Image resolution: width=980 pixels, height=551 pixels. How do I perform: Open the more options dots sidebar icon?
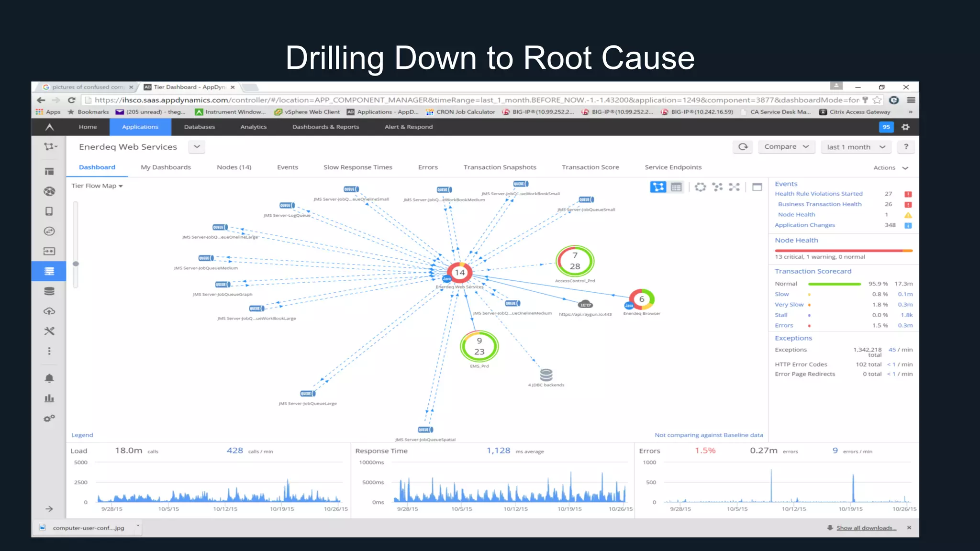(x=49, y=351)
